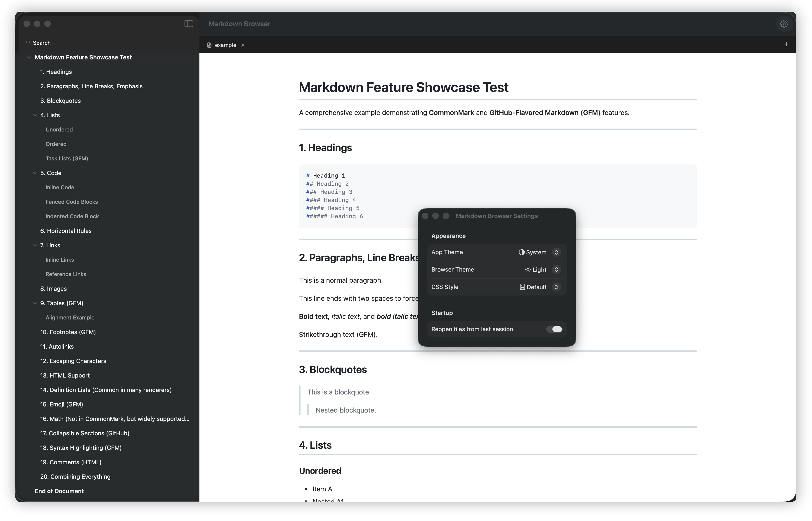The width and height of the screenshot is (812, 521).
Task: Click the green maximize button on settings window
Action: (x=446, y=216)
